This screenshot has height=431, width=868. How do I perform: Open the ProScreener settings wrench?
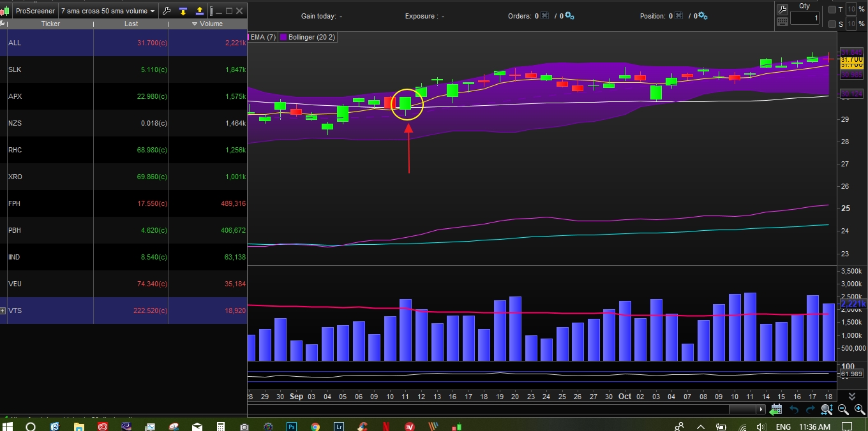tap(167, 11)
